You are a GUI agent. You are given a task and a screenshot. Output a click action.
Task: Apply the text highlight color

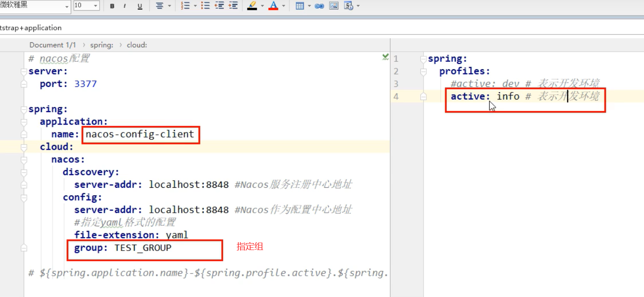pyautogui.click(x=252, y=6)
